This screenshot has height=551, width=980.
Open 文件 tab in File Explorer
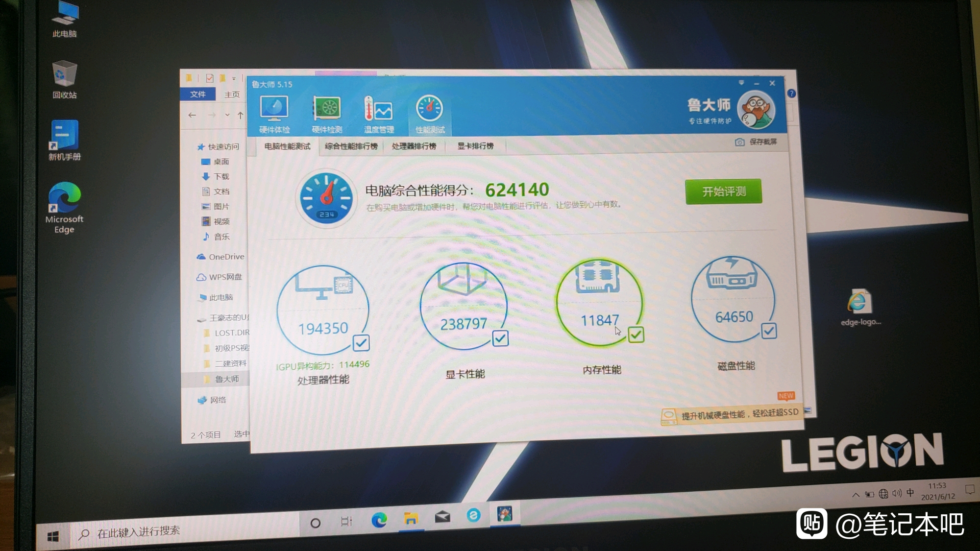pos(198,94)
